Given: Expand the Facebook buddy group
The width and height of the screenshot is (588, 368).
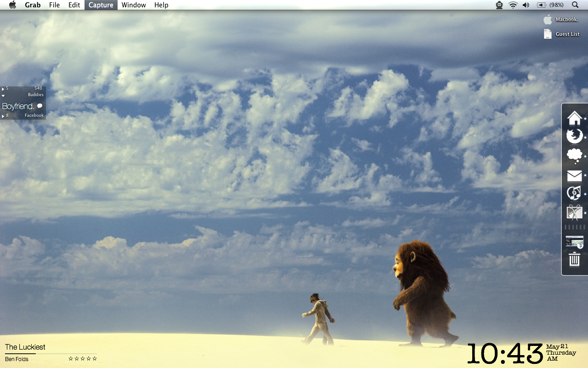Looking at the screenshot, I should [3, 116].
